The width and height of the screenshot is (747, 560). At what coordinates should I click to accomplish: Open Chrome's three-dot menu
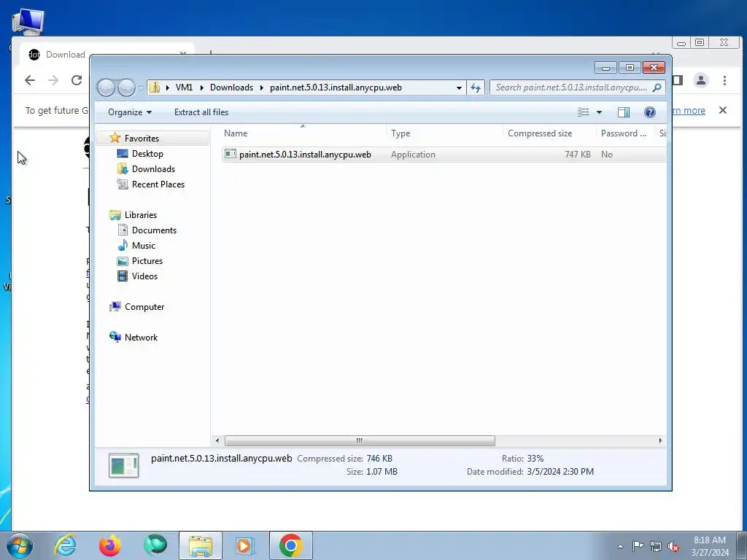pyautogui.click(x=724, y=80)
